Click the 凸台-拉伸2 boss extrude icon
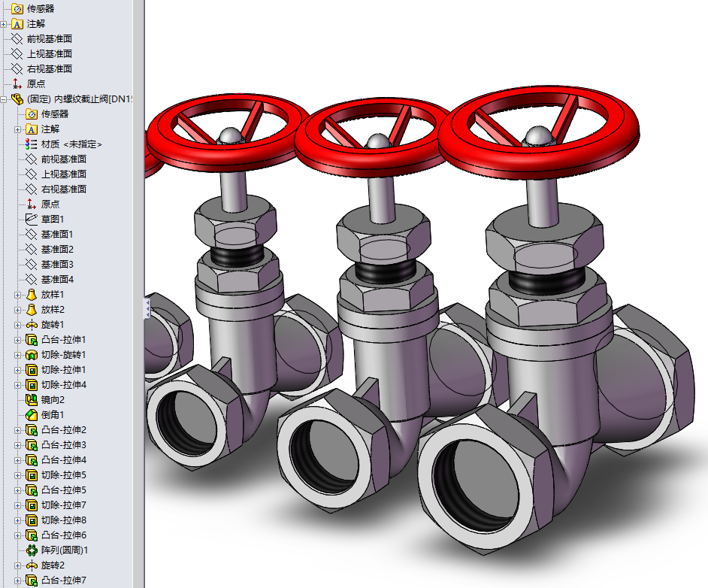708x588 pixels. click(x=32, y=430)
